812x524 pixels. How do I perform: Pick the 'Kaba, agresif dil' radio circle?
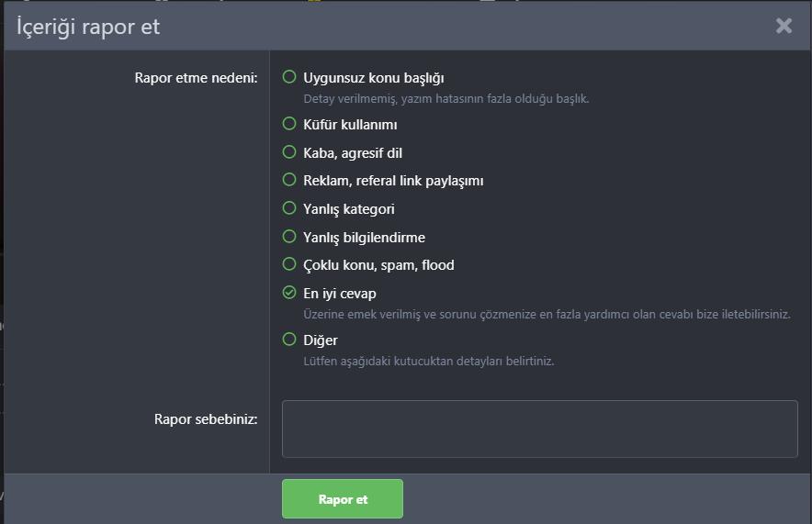(x=289, y=152)
